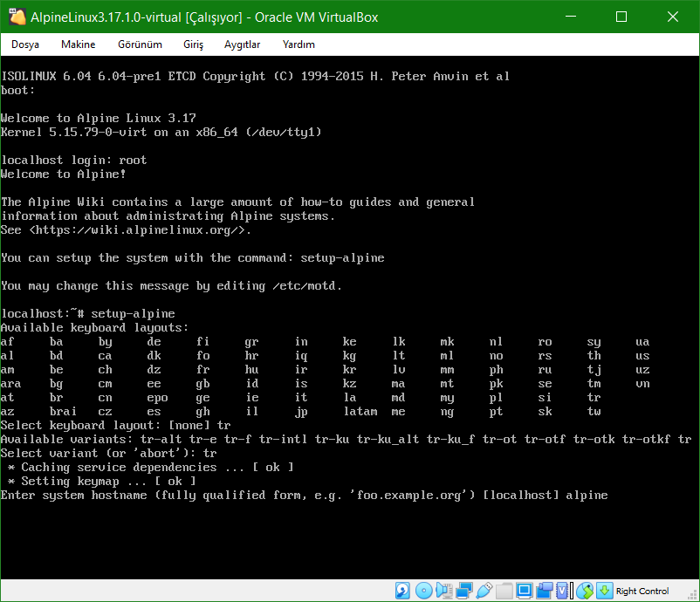Viewport: 700px width, 602px height.
Task: Click the 'ISOLINUX 6.04' boot banner line
Action: 255,76
